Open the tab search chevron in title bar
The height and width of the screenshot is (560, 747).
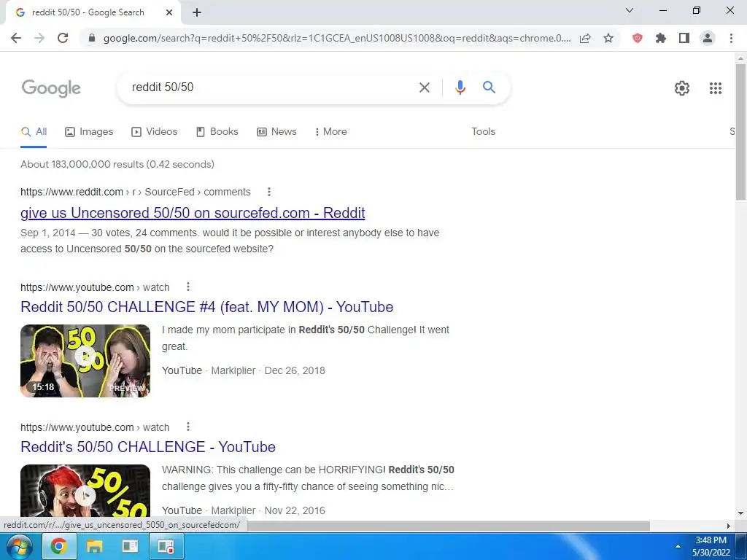pos(630,10)
